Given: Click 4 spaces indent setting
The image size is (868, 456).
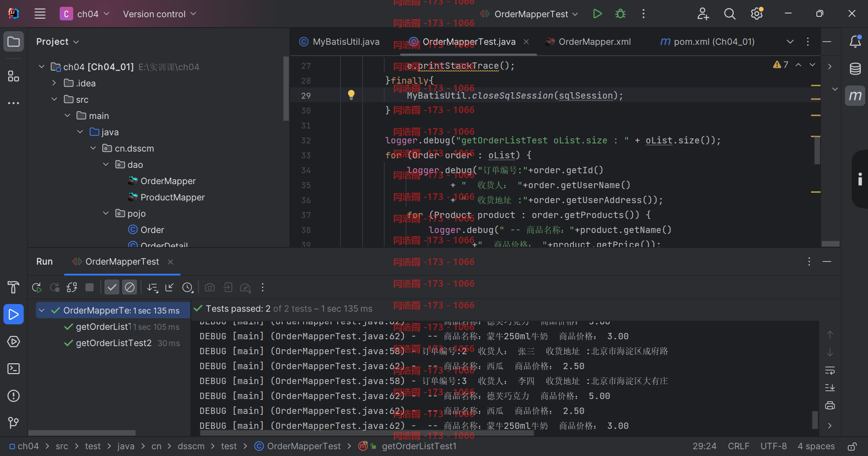Looking at the screenshot, I should [x=816, y=446].
